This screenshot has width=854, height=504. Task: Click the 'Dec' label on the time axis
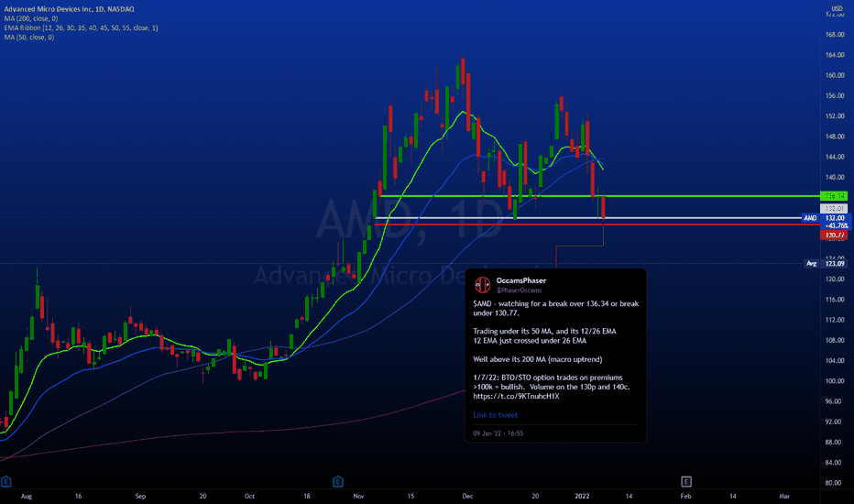[x=467, y=496]
